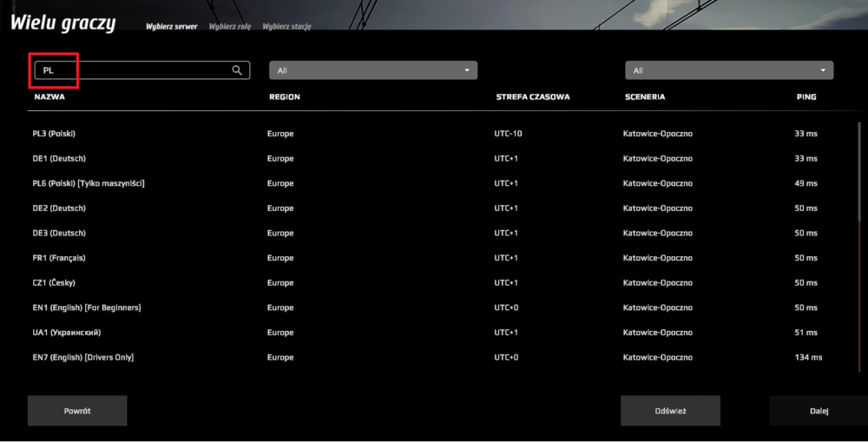Click the Wielu graczy title

coord(63,23)
